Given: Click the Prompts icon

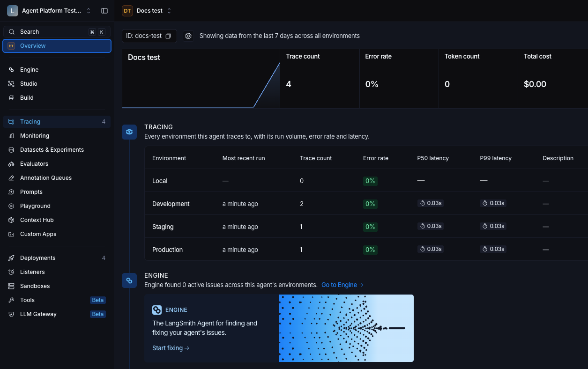Looking at the screenshot, I should point(11,192).
